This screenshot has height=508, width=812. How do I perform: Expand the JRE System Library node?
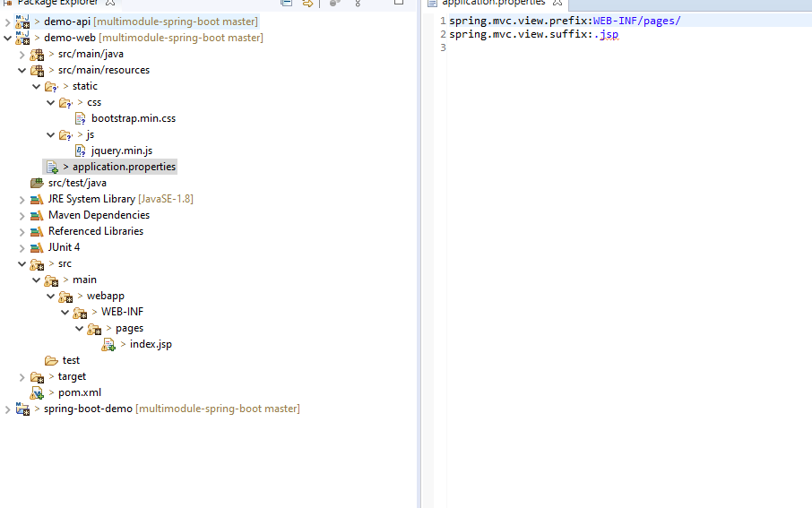click(x=22, y=200)
